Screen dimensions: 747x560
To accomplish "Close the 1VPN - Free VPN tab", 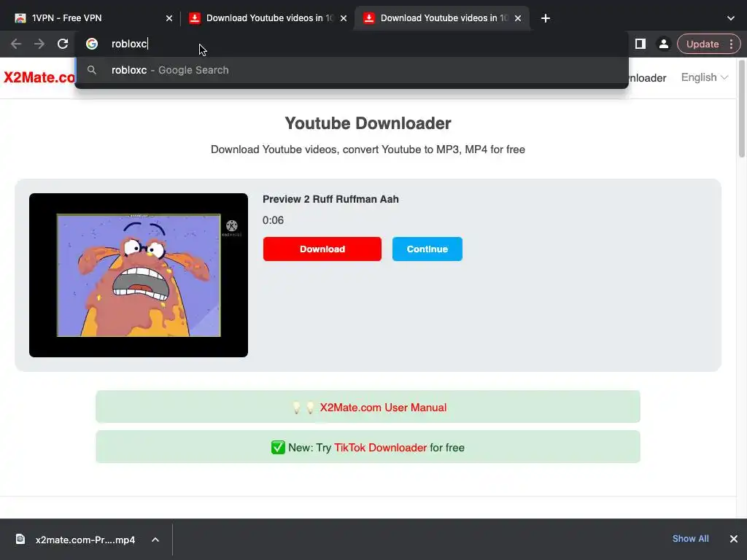I will (x=169, y=18).
